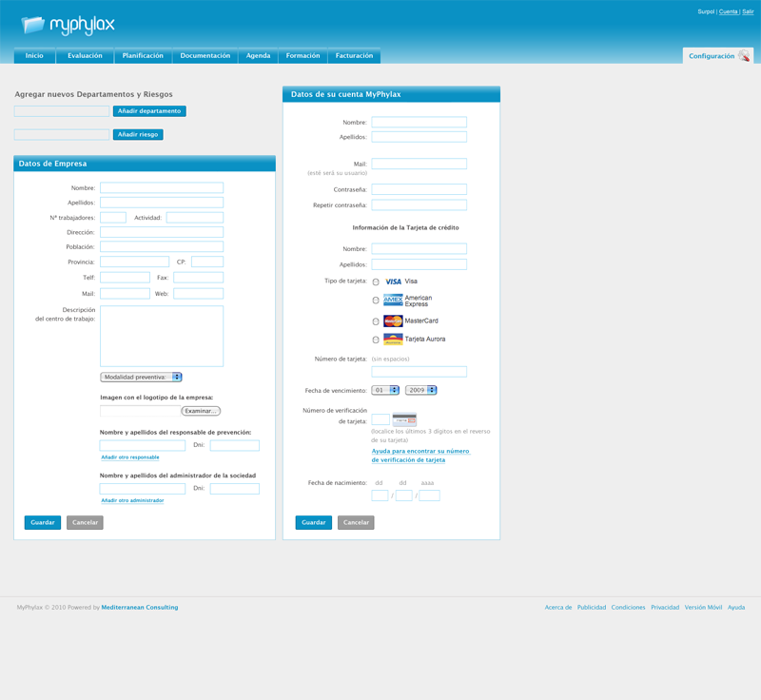Choose the Tarjeta Aurora radio option
The image size is (761, 700).
[376, 340]
